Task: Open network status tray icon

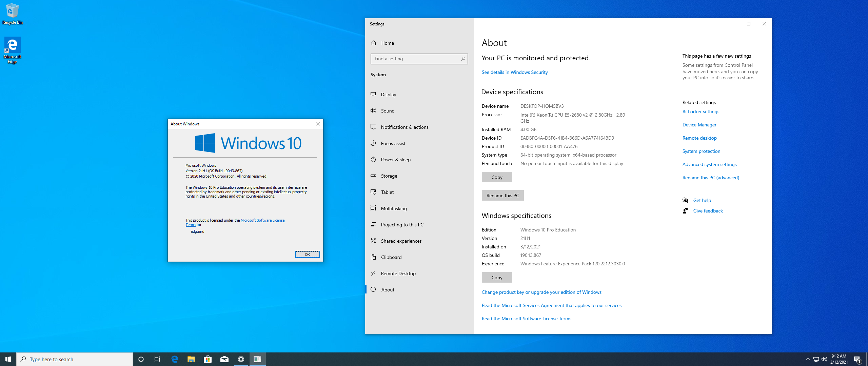Action: point(816,359)
